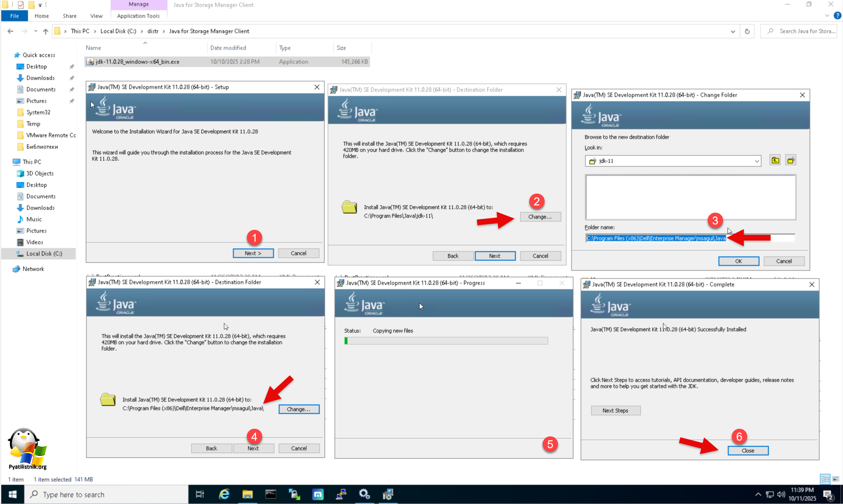The image size is (843, 504).
Task: Open File Explorer taskbar icon
Action: (247, 494)
